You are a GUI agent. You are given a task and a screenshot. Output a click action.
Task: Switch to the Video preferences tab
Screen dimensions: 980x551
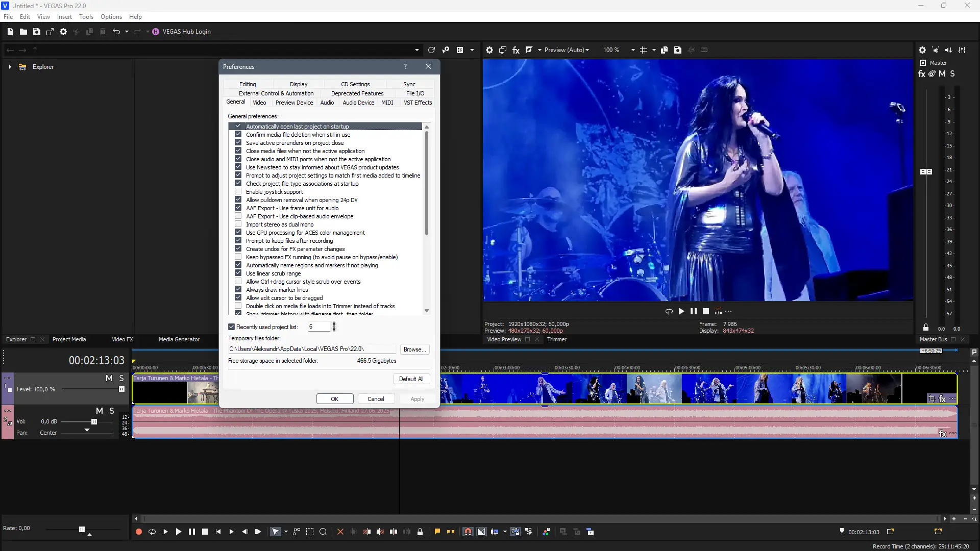click(259, 103)
